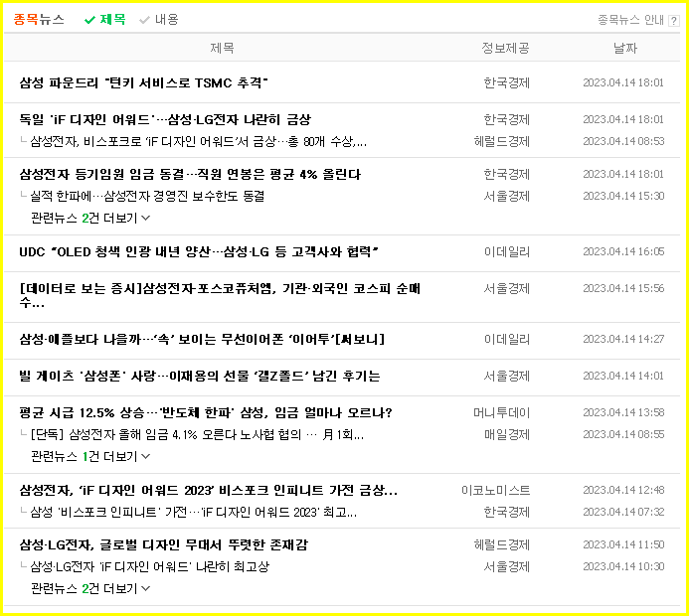Click date 2023.04.14 13:58
The height and width of the screenshot is (616, 689).
623,412
